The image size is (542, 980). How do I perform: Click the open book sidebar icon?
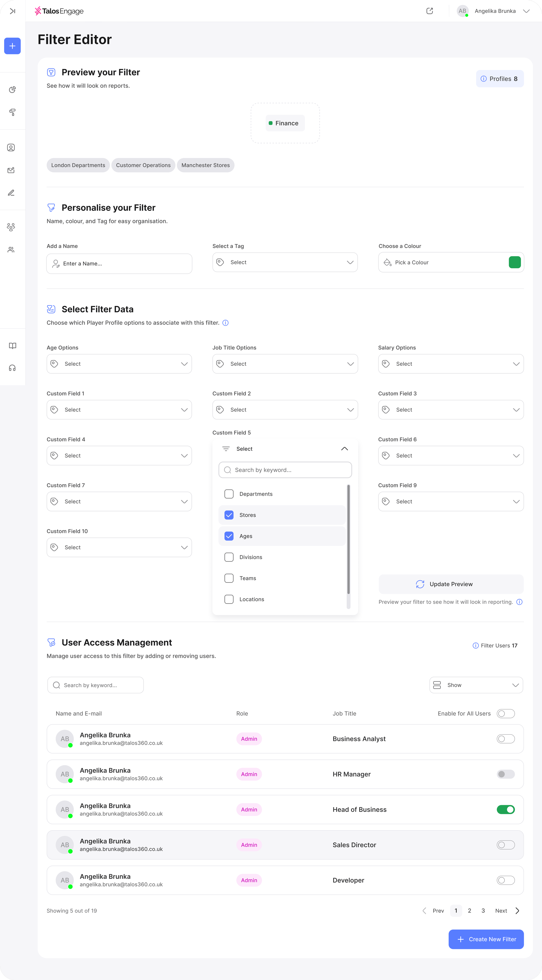click(x=12, y=345)
